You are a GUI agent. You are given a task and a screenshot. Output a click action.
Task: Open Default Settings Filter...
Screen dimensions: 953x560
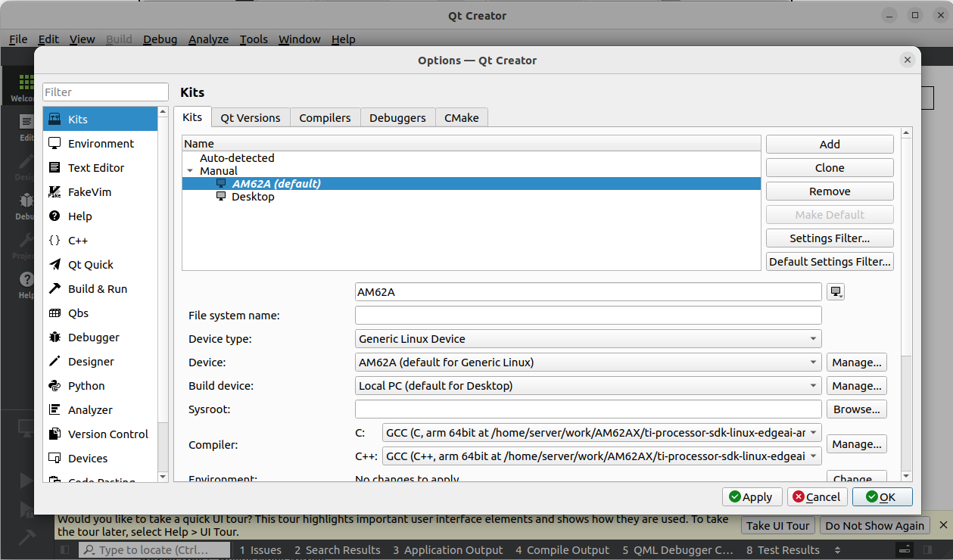pyautogui.click(x=830, y=262)
